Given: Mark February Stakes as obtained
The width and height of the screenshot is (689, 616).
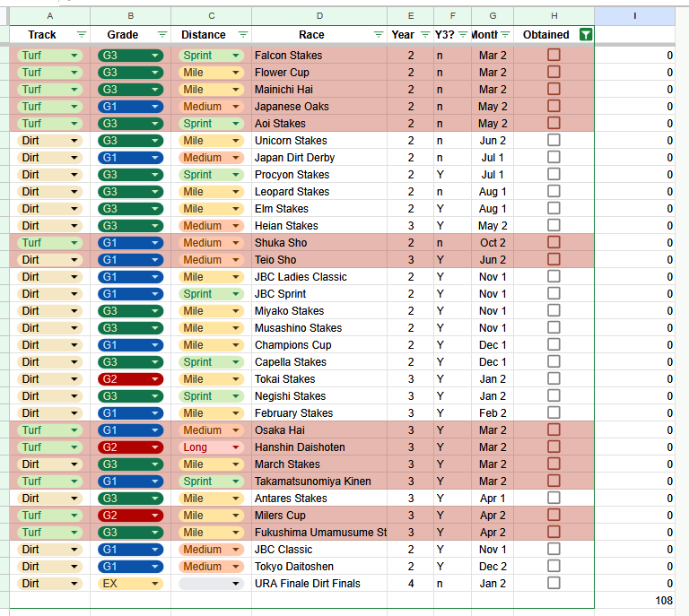Looking at the screenshot, I should [554, 412].
